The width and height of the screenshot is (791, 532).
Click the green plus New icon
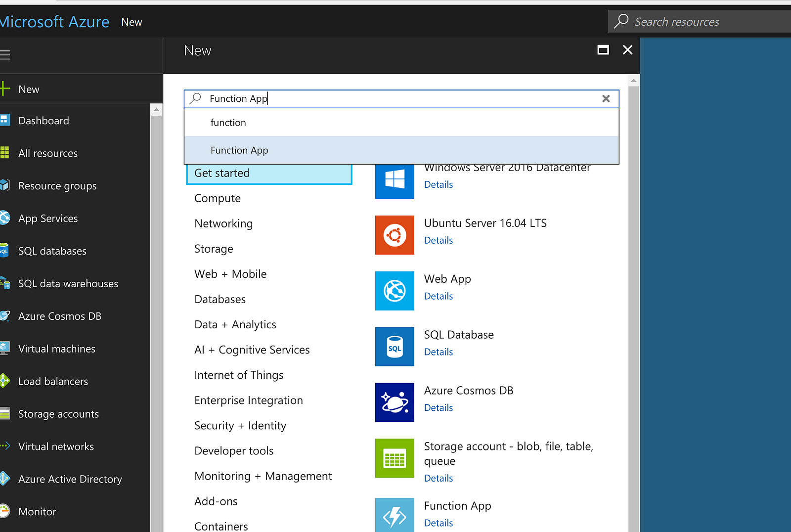click(x=5, y=89)
